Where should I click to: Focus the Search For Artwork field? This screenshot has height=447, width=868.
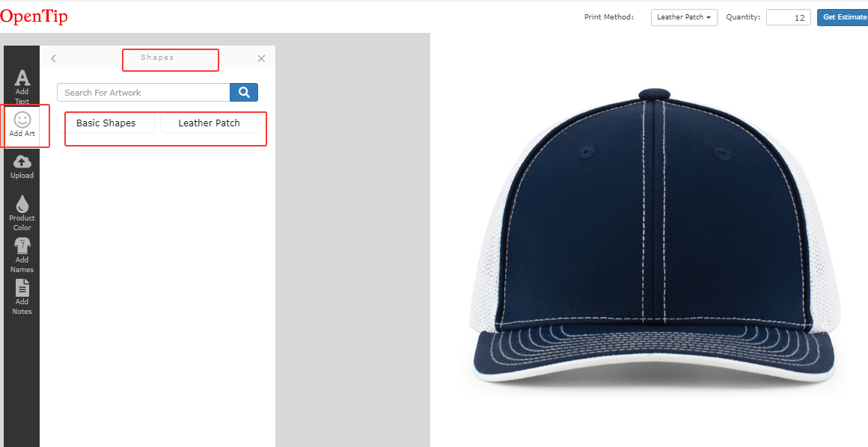click(144, 93)
